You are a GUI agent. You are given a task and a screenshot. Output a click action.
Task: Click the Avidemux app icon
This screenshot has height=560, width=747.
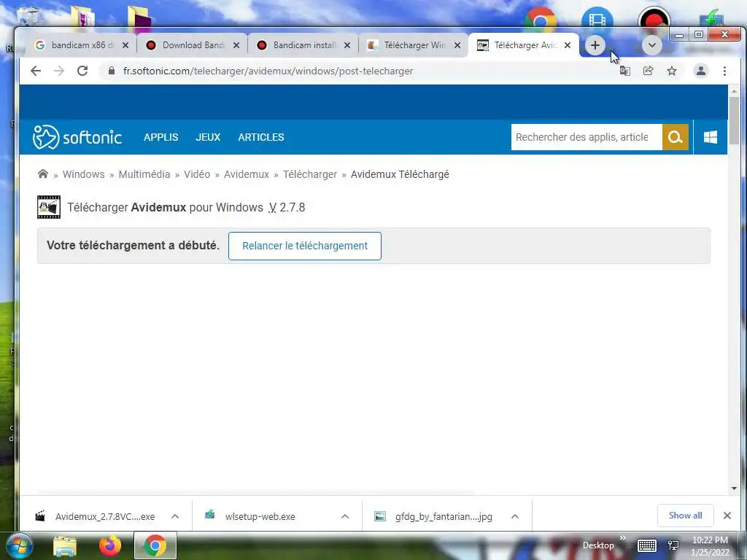click(x=49, y=207)
